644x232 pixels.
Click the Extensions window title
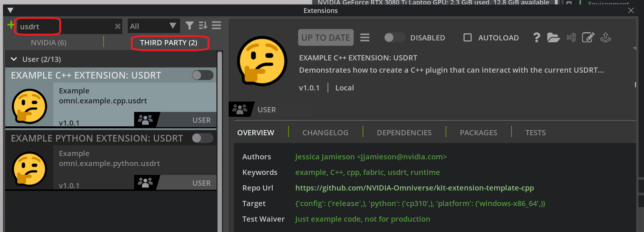pos(321,10)
